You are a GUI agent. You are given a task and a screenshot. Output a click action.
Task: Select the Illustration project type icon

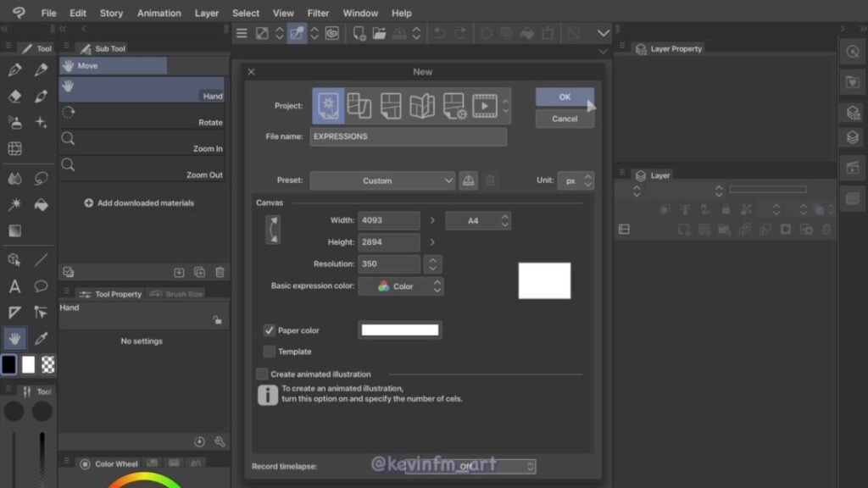pos(328,106)
